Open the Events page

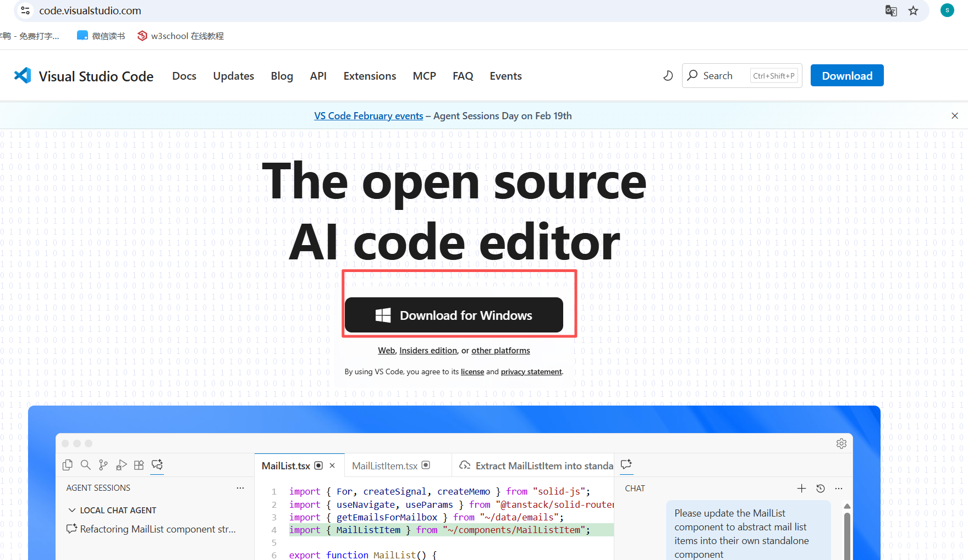coord(506,76)
